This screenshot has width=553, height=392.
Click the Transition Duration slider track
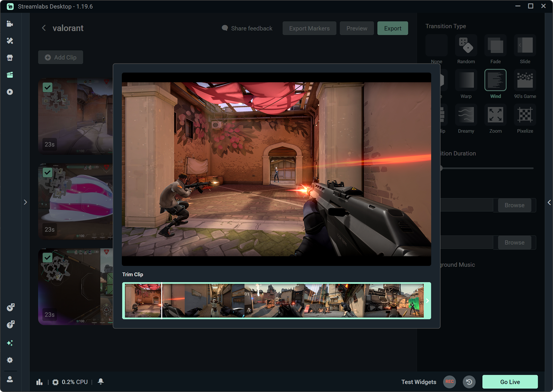tap(487, 168)
